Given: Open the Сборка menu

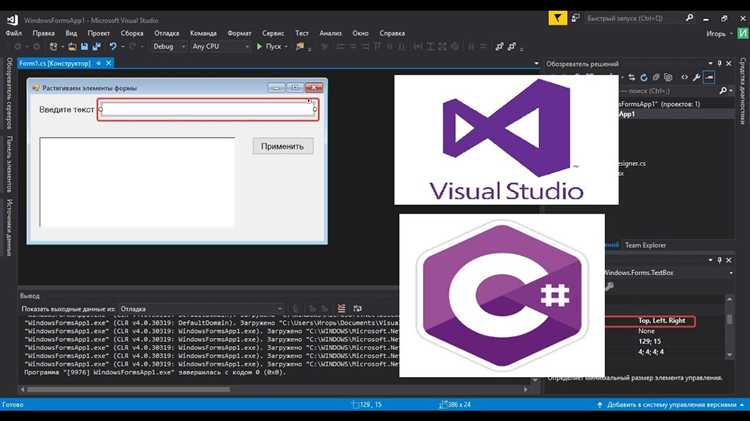Looking at the screenshot, I should click(x=131, y=32).
